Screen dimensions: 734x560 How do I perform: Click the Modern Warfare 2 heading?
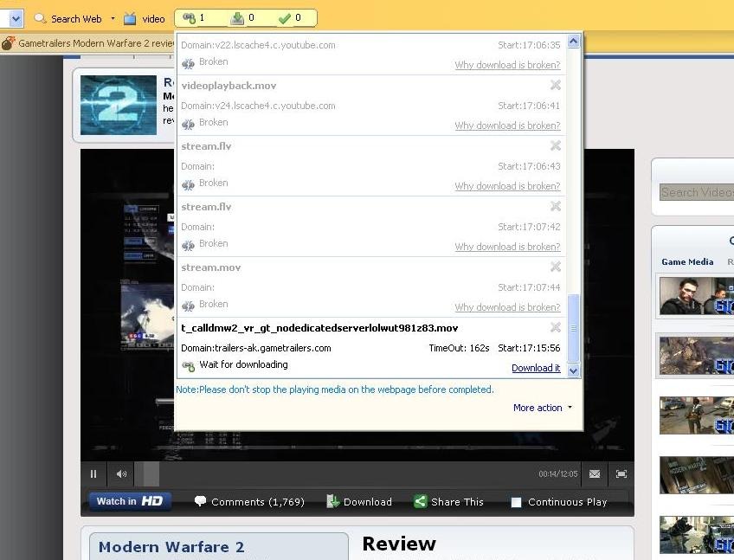click(x=171, y=547)
